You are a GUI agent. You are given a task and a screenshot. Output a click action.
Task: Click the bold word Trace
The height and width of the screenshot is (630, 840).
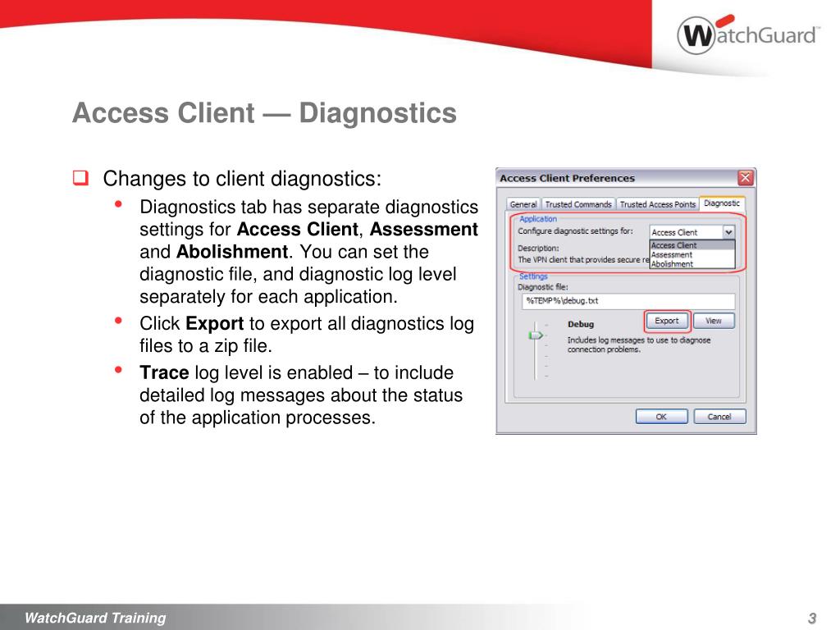(164, 372)
